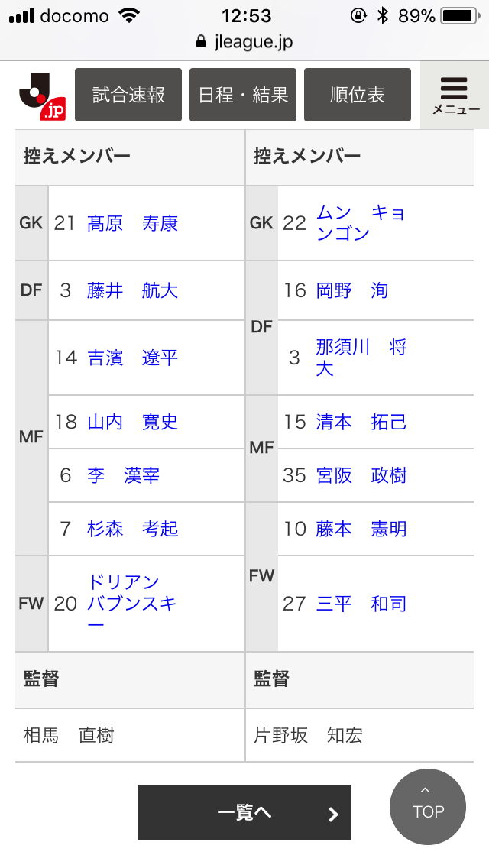
Task: Open player 藤井 航大 profile
Action: click(x=133, y=290)
